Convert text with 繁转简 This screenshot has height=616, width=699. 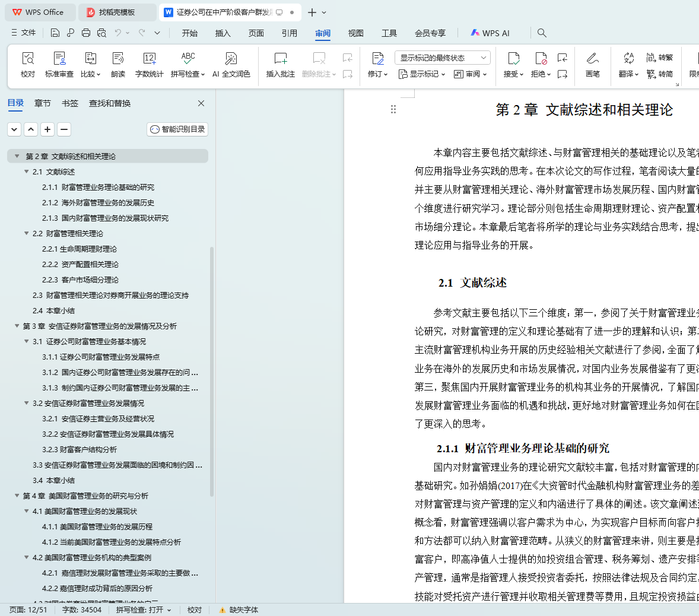(x=659, y=74)
